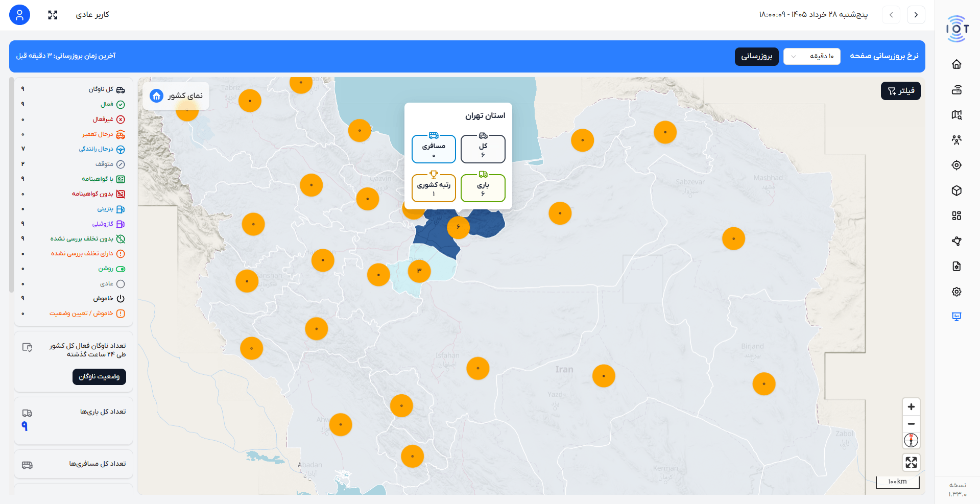Click the blue home icon in نمای کشور
Image resolution: width=980 pixels, height=504 pixels.
pyautogui.click(x=156, y=95)
